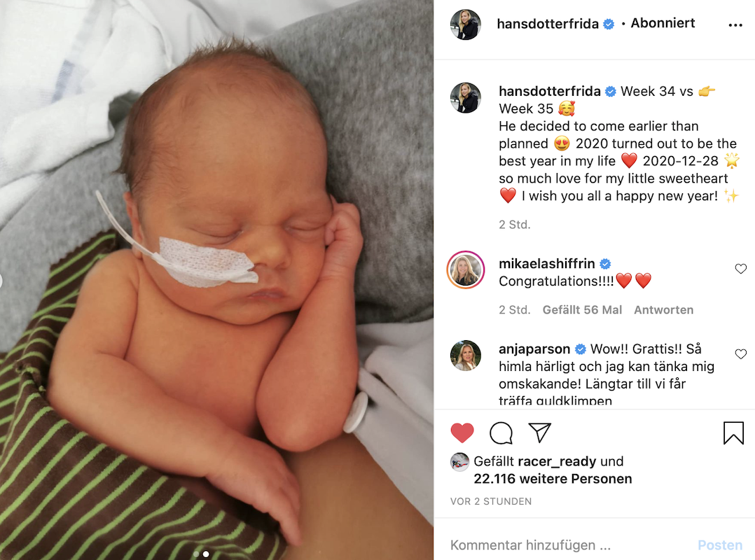Click the speech bubble comment icon
The height and width of the screenshot is (560, 755).
501,433
